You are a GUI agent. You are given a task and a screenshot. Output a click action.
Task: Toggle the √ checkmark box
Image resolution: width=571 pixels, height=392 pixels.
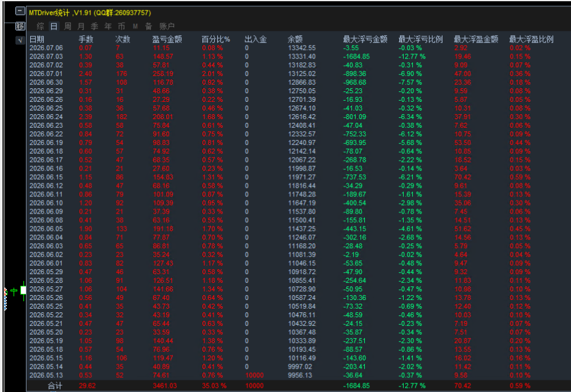20,40
